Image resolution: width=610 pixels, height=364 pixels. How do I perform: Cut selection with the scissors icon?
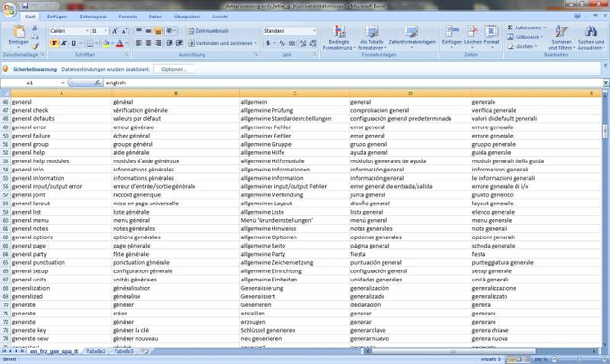[x=35, y=28]
